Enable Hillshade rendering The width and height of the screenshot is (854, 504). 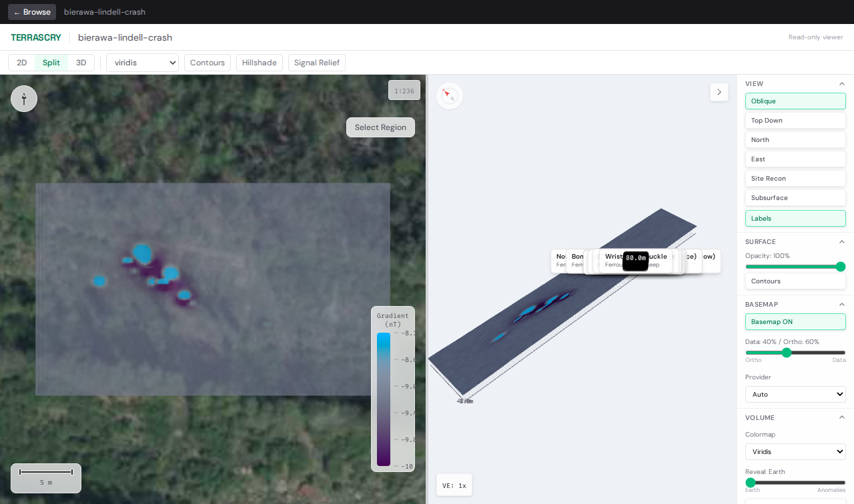pyautogui.click(x=259, y=62)
